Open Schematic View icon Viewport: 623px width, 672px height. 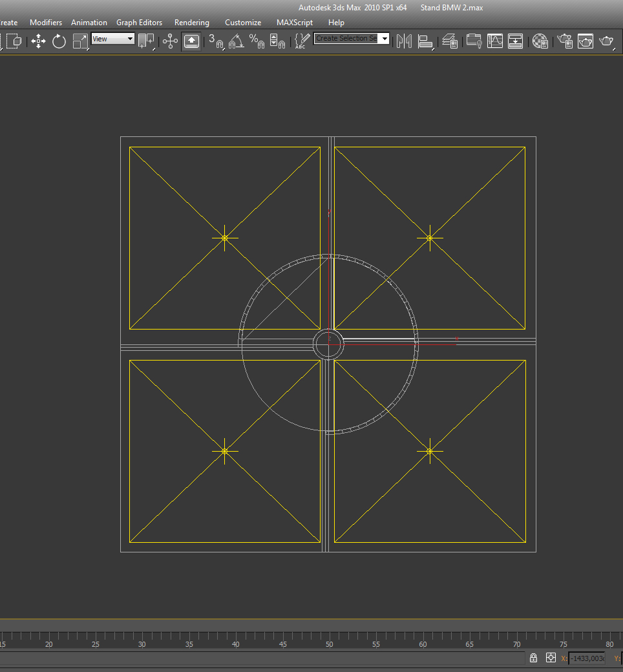pos(515,41)
